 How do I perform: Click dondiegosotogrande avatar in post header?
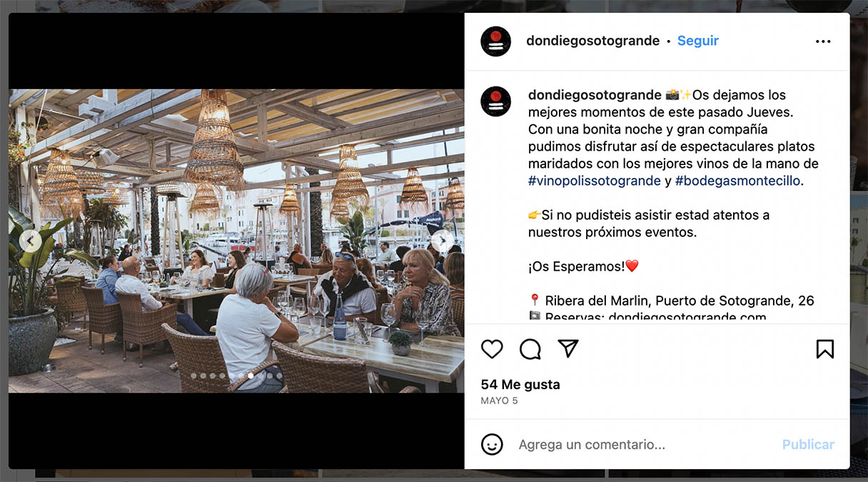click(x=496, y=41)
